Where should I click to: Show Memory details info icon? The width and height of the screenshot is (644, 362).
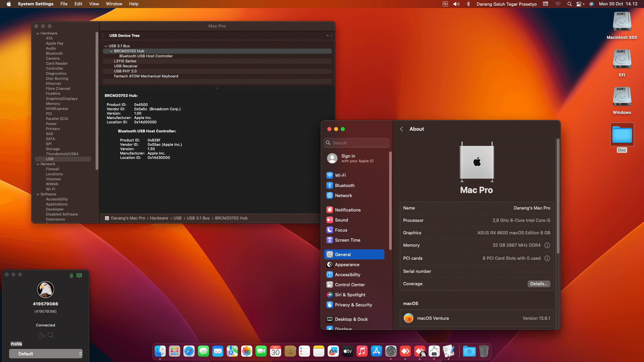coord(547,245)
